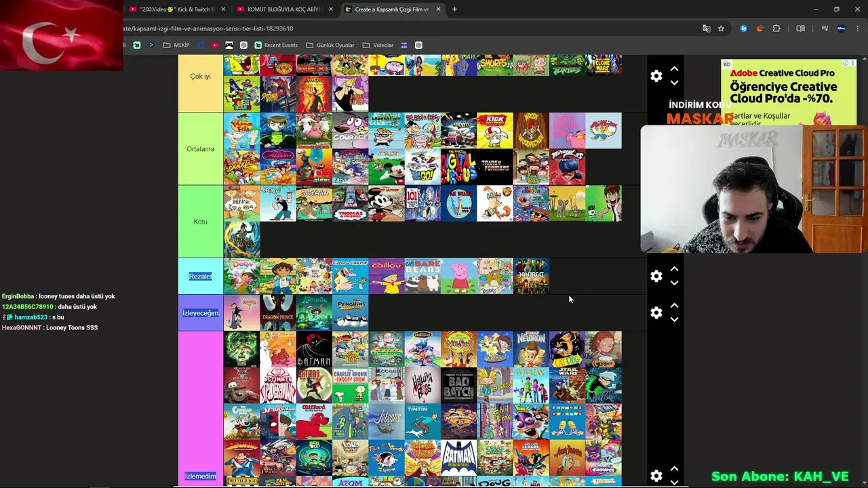Select the Tintin thumbnail
Image resolution: width=868 pixels, height=488 pixels.
(423, 422)
